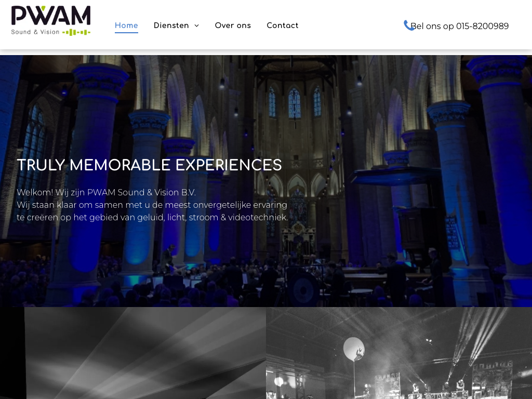Screen dimensions: 532x399
Task: Click the green equalizer graphic in logo
Action: point(76,33)
